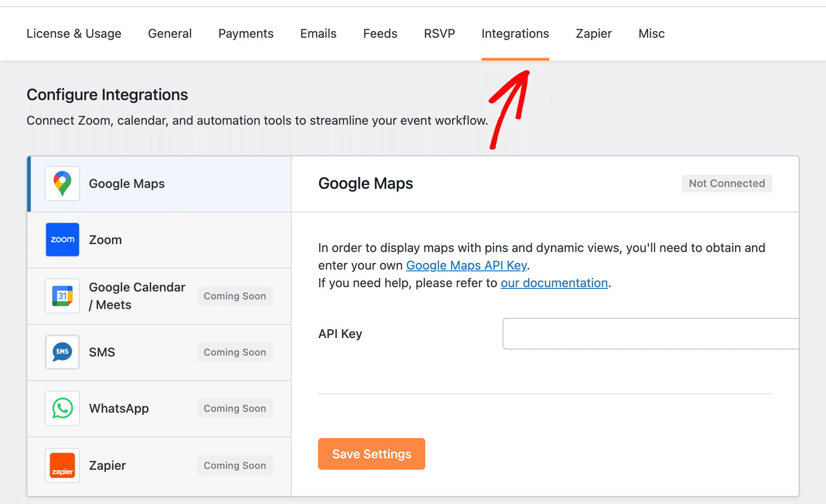Viewport: 826px width, 504px height.
Task: Click the SMS speech bubble icon
Action: (62, 352)
